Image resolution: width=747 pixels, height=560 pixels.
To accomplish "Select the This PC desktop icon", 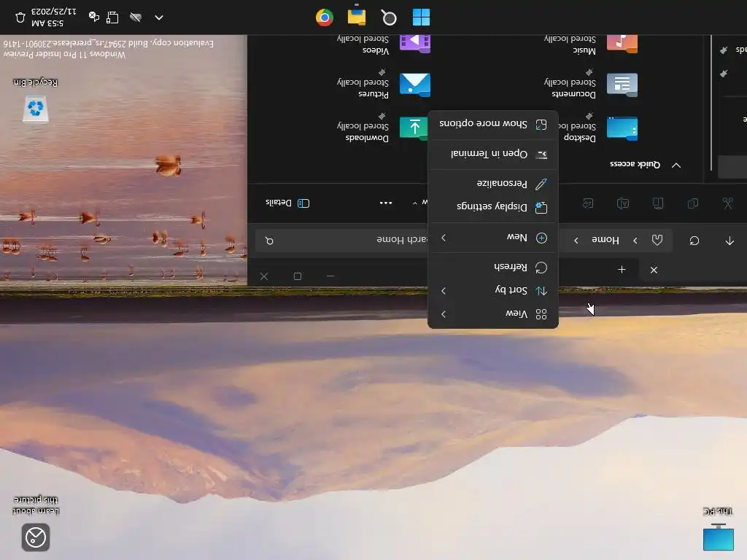I will (x=718, y=529).
